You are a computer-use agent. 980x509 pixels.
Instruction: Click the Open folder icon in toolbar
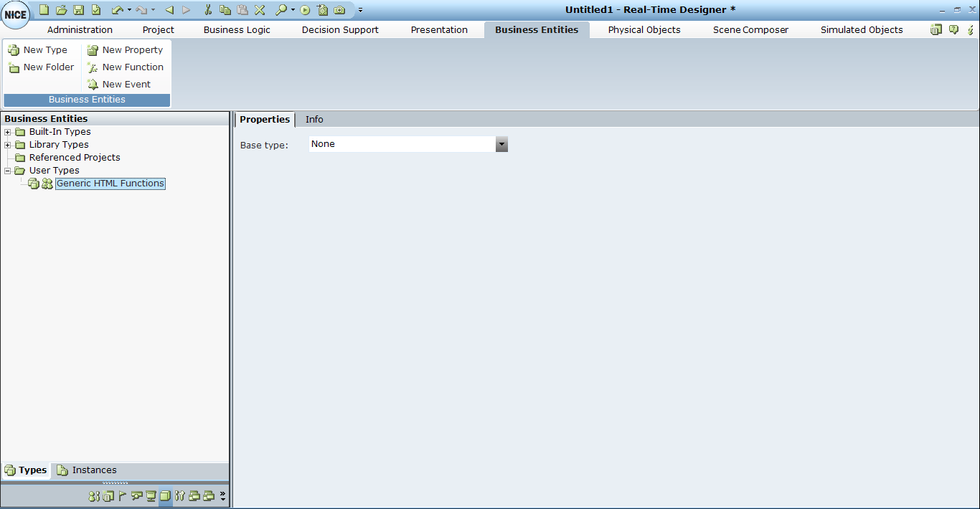pyautogui.click(x=61, y=10)
